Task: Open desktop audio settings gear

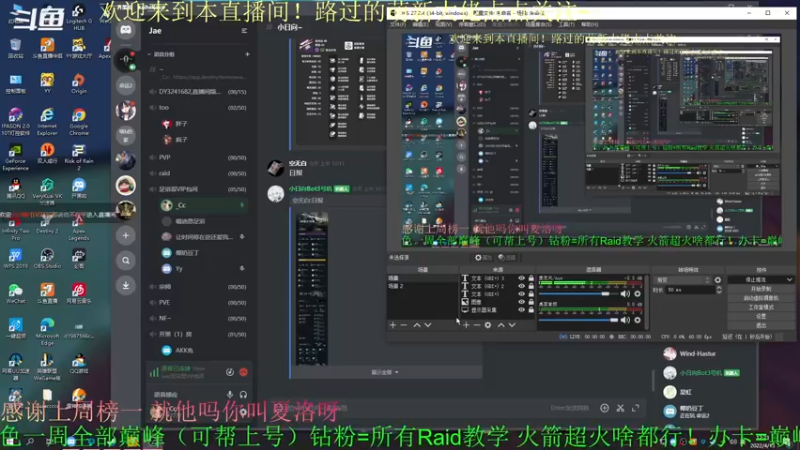Action: (637, 320)
